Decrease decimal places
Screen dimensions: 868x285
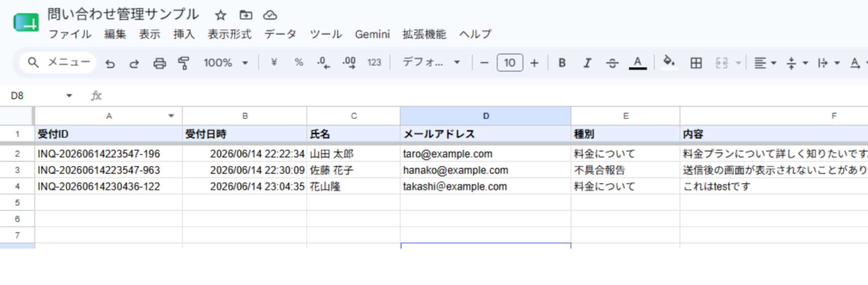coord(323,63)
